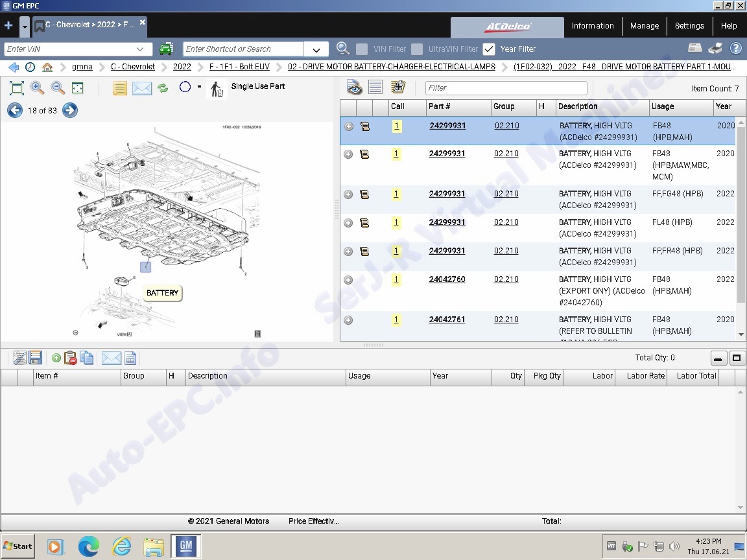The width and height of the screenshot is (747, 560).
Task: Go to previous illustration arrow
Action: [x=15, y=110]
